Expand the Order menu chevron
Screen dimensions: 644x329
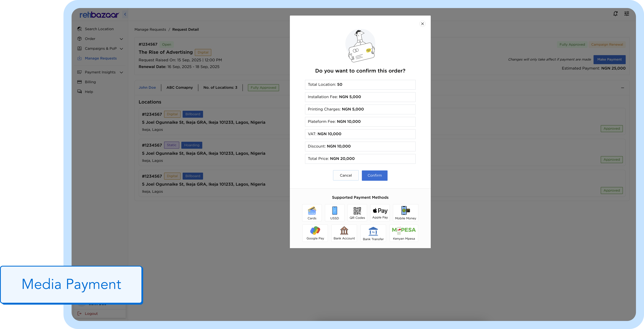(121, 39)
